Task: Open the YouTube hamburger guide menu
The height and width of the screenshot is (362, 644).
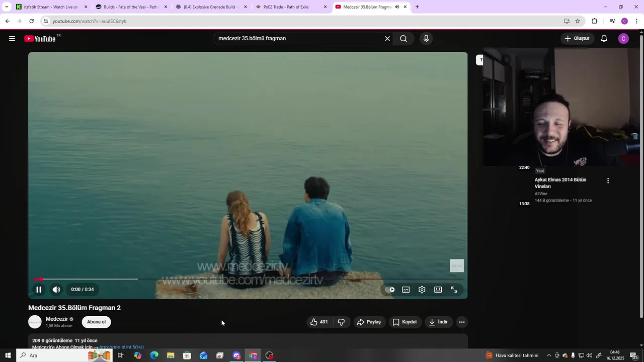Action: [12, 39]
